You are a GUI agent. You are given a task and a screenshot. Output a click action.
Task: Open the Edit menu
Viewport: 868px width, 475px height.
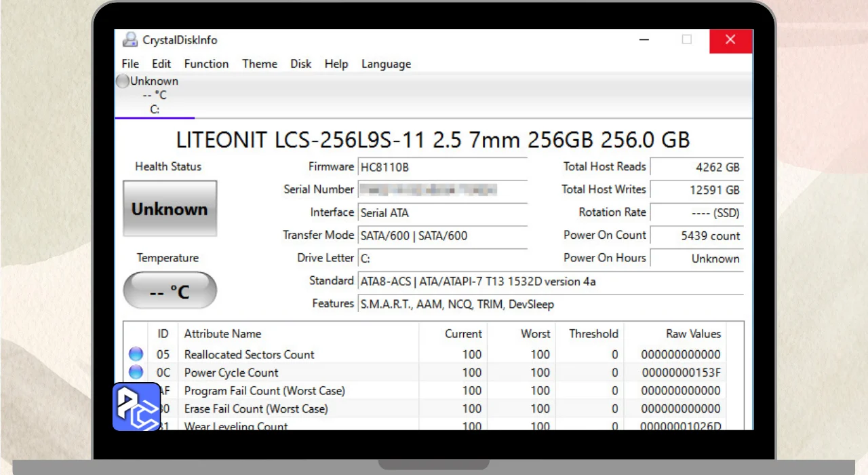tap(161, 64)
